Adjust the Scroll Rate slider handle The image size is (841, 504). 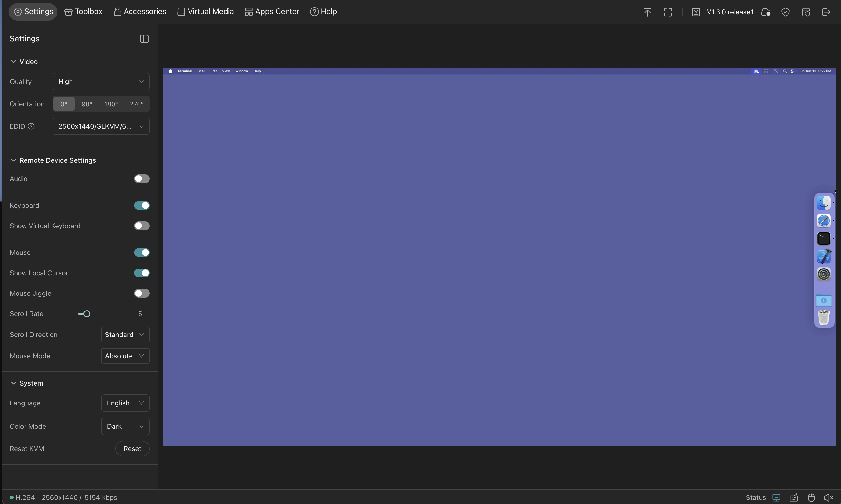[87, 314]
